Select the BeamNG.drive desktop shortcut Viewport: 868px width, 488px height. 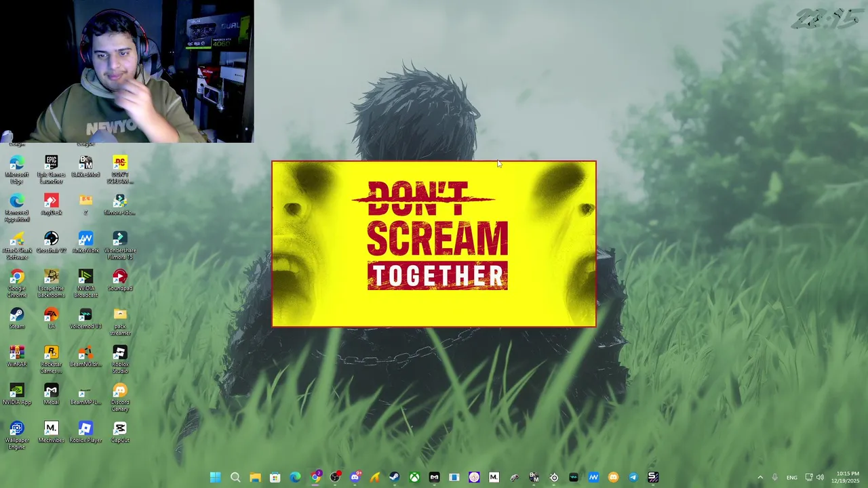85,357
